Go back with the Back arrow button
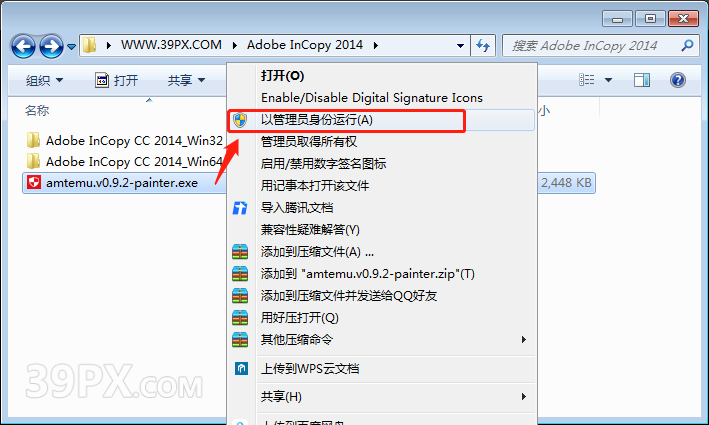The image size is (709, 425). tap(23, 46)
